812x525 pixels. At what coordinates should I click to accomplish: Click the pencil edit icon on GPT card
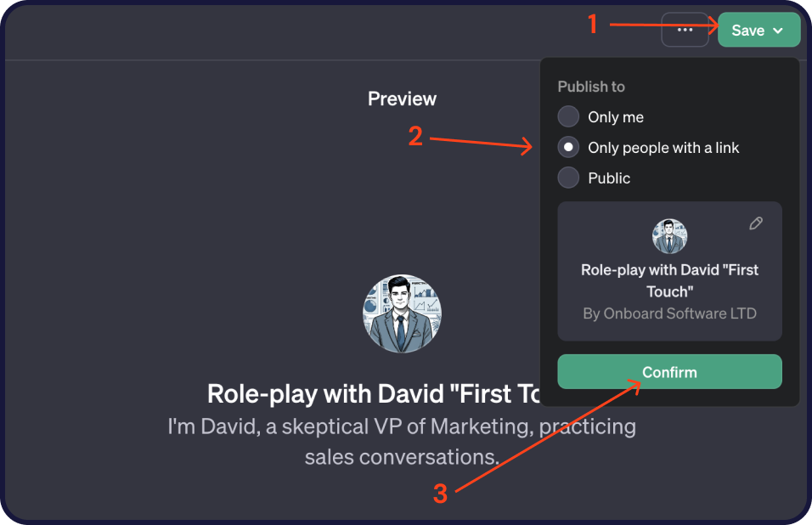click(756, 223)
